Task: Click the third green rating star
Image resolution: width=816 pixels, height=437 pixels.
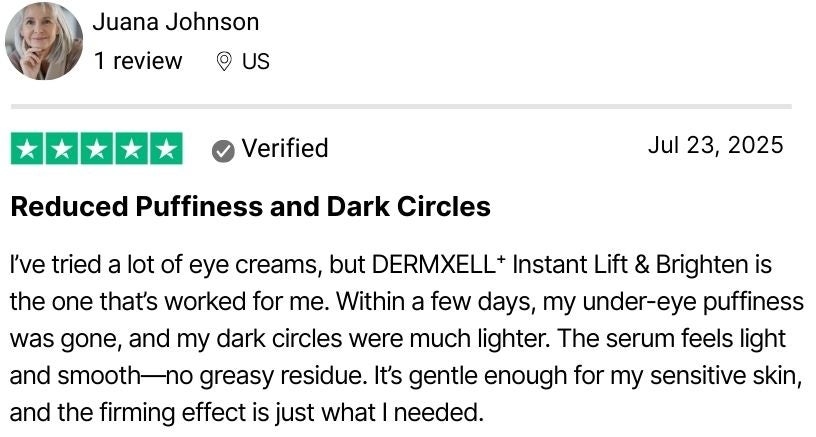Action: click(97, 149)
